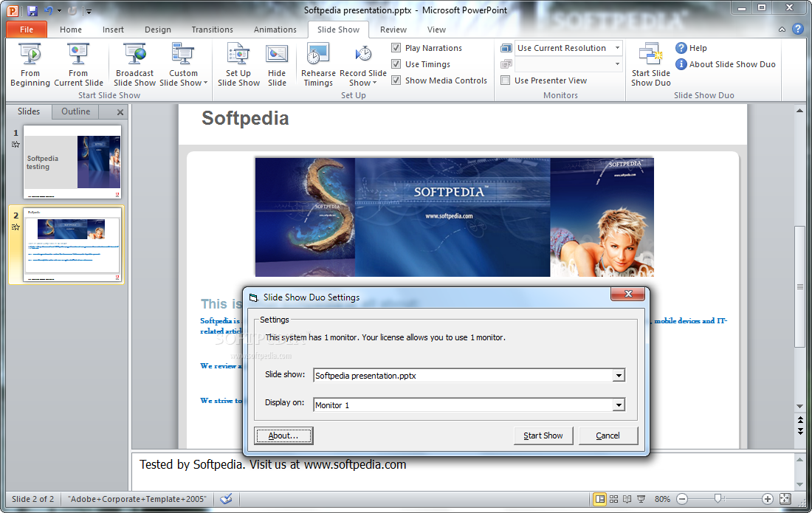The width and height of the screenshot is (812, 513).
Task: Click the Record Slide Show clock icon
Action: (x=363, y=54)
